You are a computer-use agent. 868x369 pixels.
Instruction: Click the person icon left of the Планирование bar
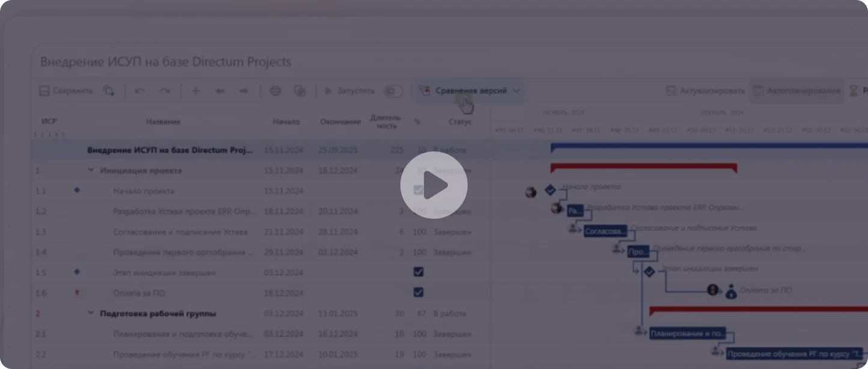point(640,331)
